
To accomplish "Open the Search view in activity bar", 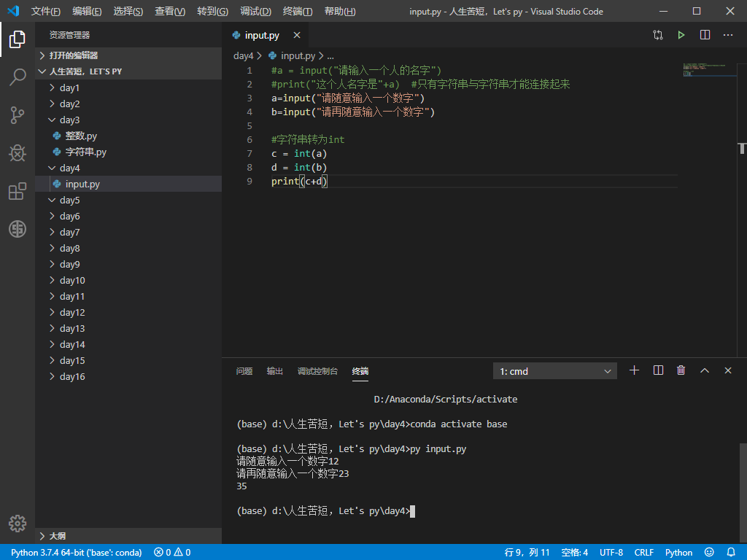I will pos(18,77).
